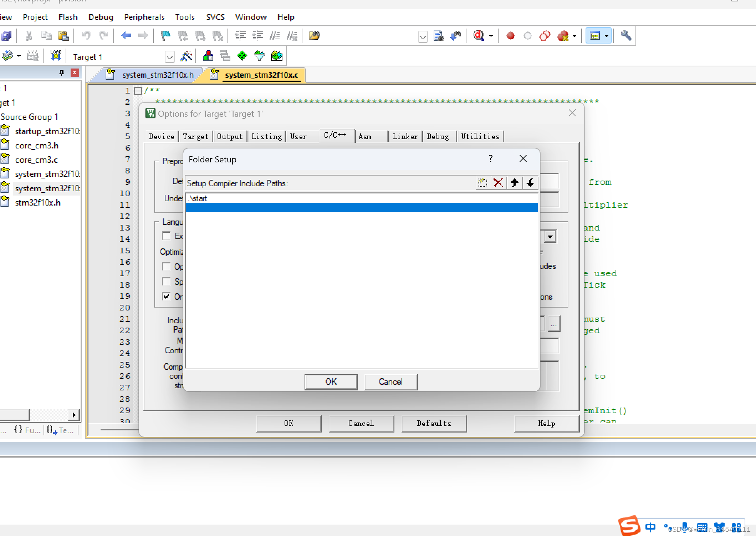Check the first Optimize option checkbox
Screen dimensions: 756x536
166,267
